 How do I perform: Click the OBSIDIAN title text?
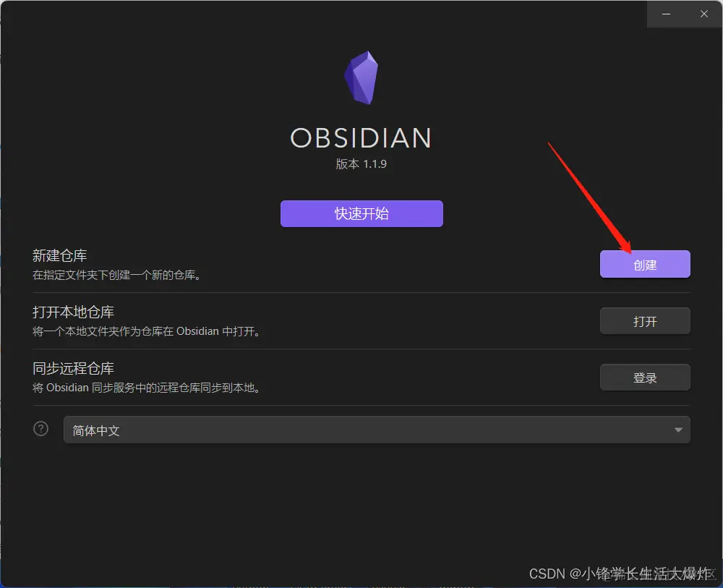point(361,138)
